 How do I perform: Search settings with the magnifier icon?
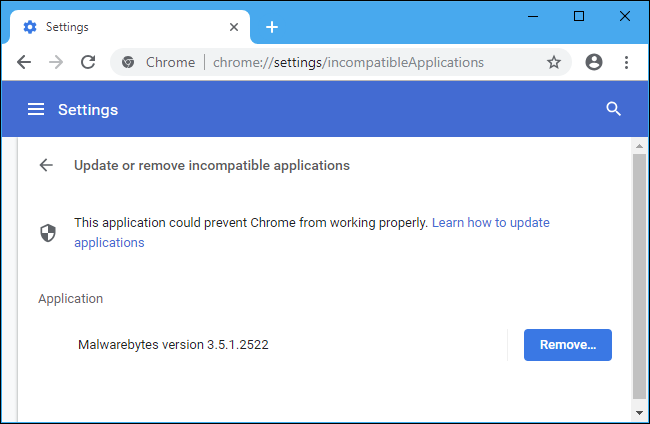[x=614, y=109]
